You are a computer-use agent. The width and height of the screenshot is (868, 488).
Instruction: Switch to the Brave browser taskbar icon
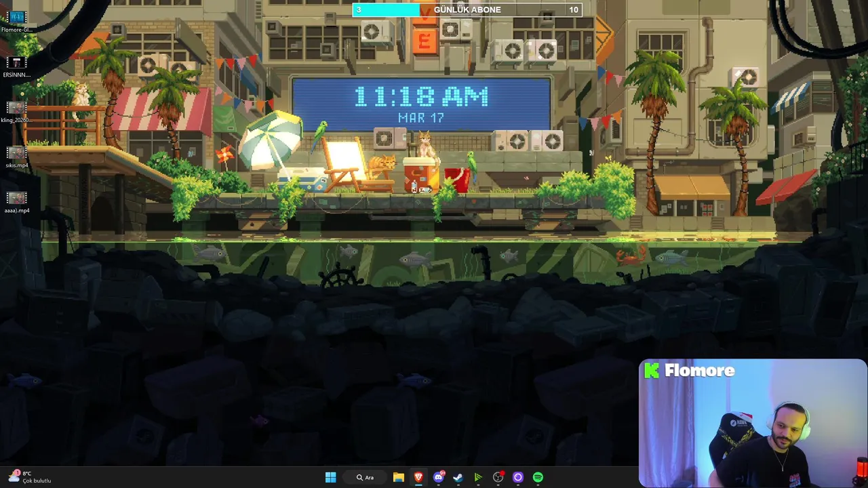[418, 477]
